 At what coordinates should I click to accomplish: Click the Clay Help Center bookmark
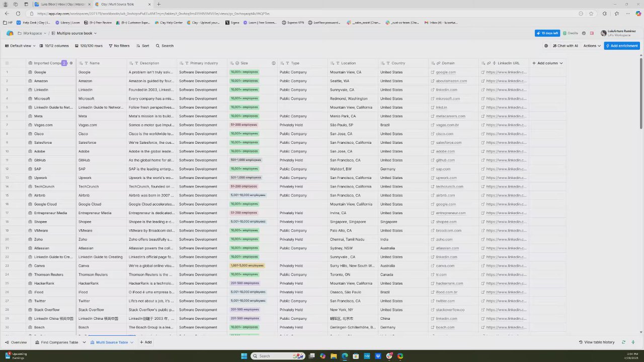point(169,23)
